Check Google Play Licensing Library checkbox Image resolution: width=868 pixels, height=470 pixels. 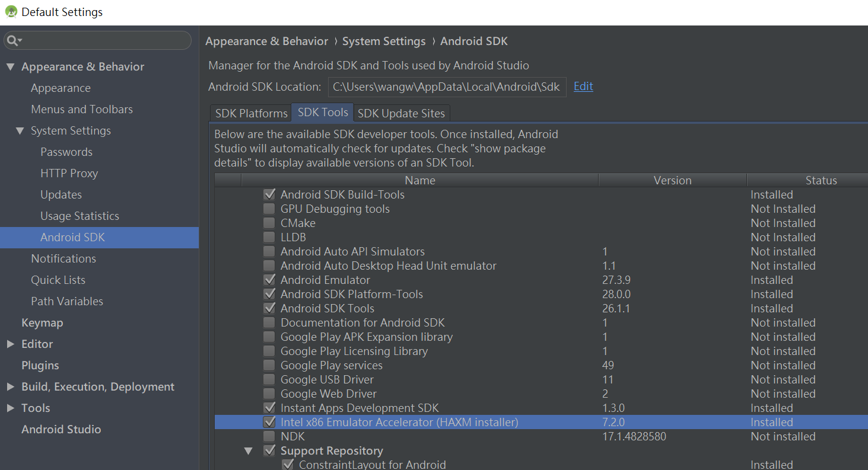[269, 351]
